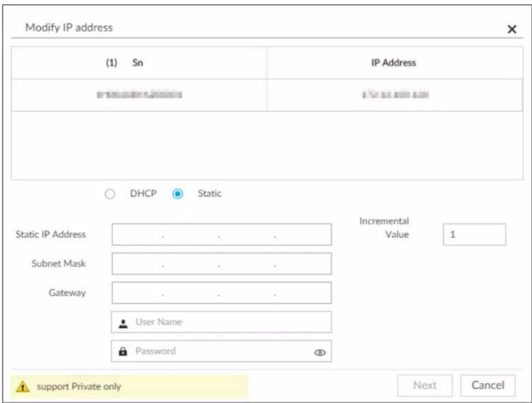Click the Sn column header
Screen dimensions: 532x403
139,63
